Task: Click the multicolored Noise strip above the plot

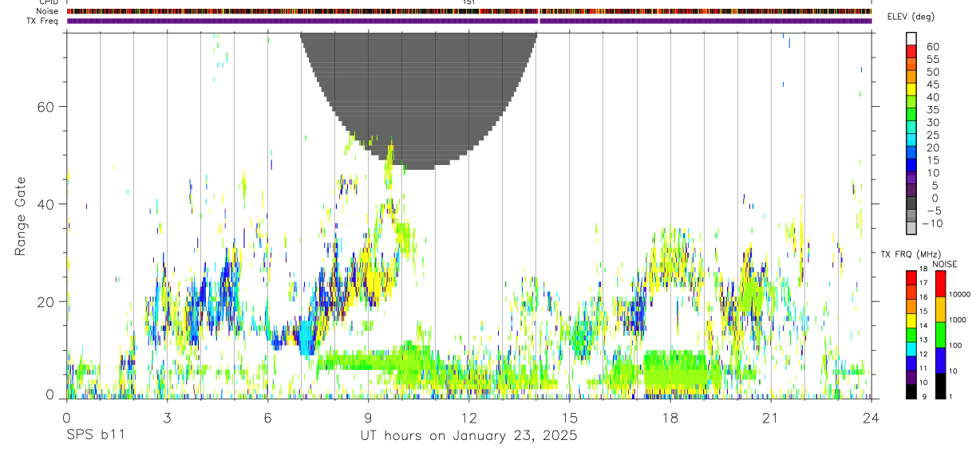Action: point(469,11)
